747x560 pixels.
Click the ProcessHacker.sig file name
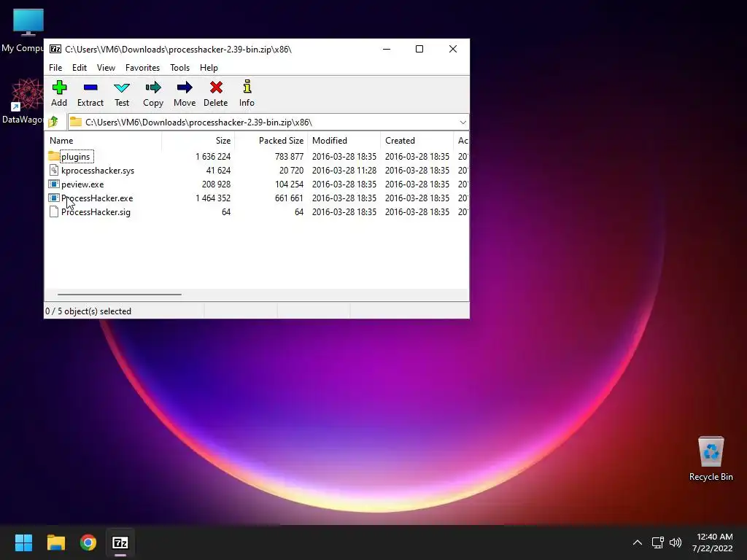(x=96, y=212)
